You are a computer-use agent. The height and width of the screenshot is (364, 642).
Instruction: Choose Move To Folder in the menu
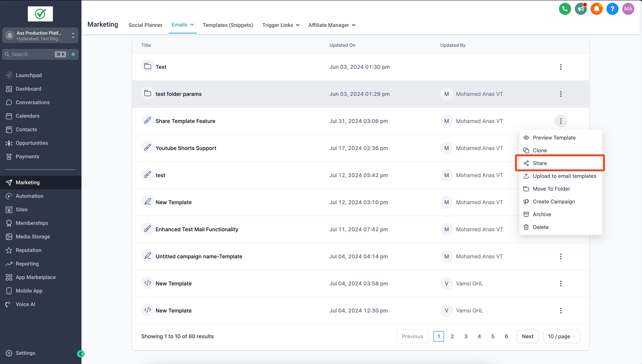(551, 189)
